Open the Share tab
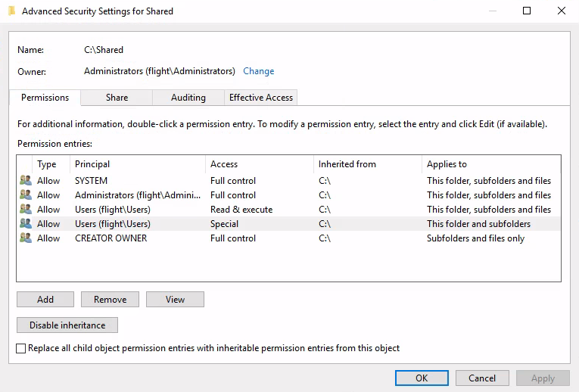579x392 pixels. pos(117,98)
